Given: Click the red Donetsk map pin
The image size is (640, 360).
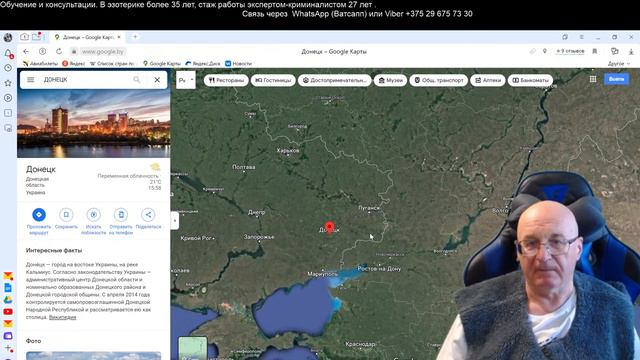Looking at the screenshot, I should point(329,227).
